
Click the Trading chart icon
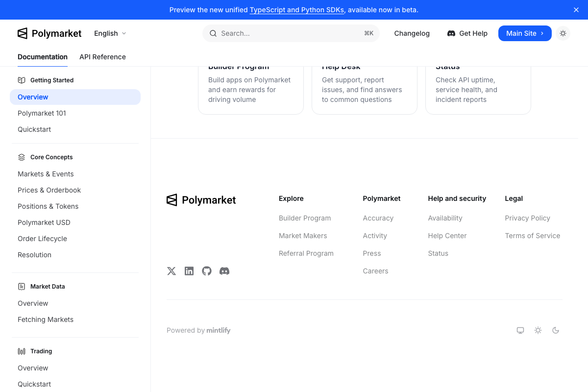click(x=22, y=351)
